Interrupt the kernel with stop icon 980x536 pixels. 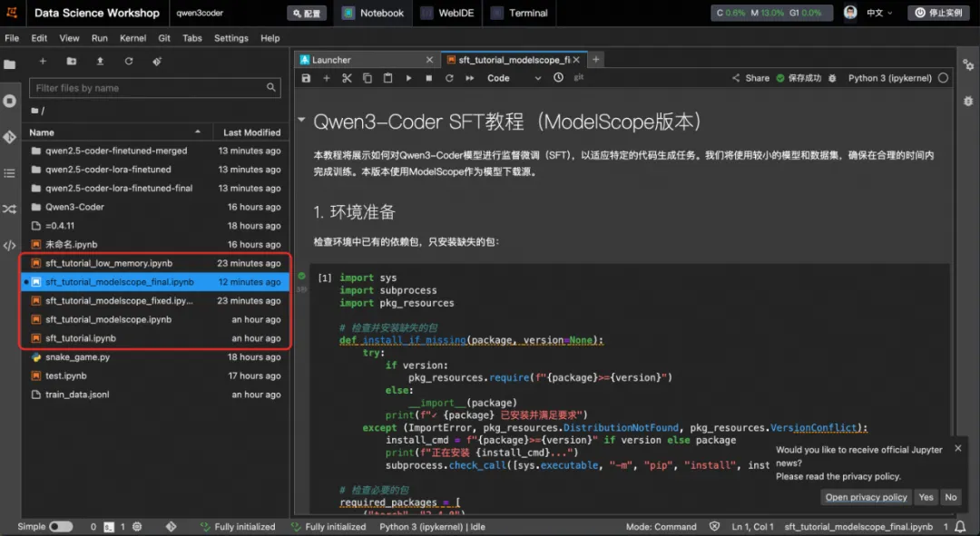428,78
